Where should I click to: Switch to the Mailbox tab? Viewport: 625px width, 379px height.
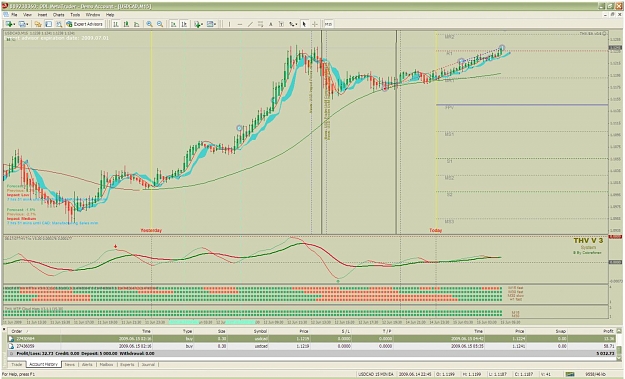[x=106, y=365]
